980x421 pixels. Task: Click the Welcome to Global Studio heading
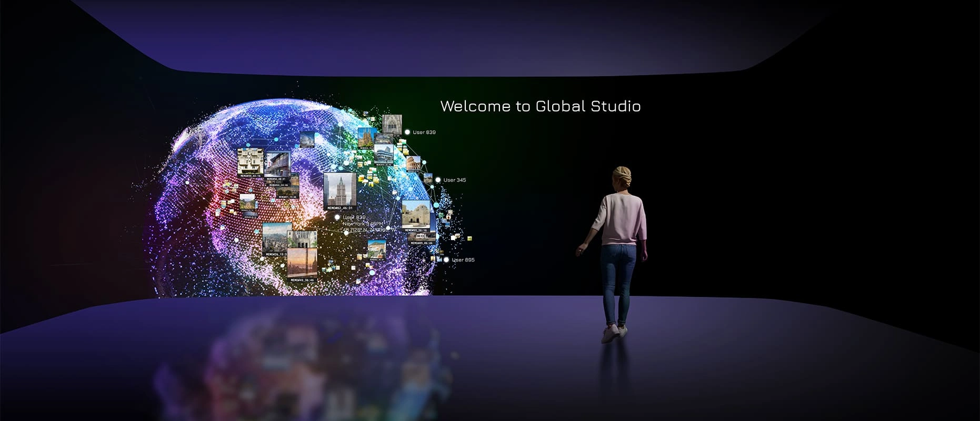click(x=540, y=106)
